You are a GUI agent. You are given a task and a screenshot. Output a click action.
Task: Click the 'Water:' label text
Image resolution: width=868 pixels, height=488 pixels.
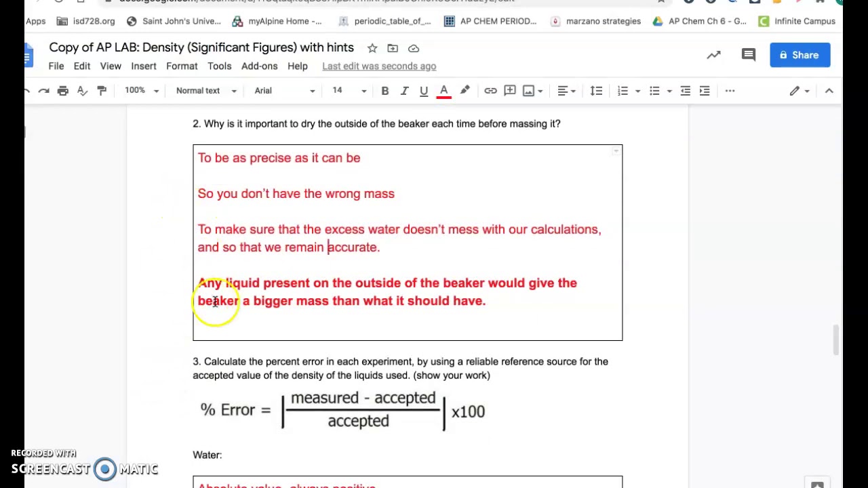coord(207,455)
